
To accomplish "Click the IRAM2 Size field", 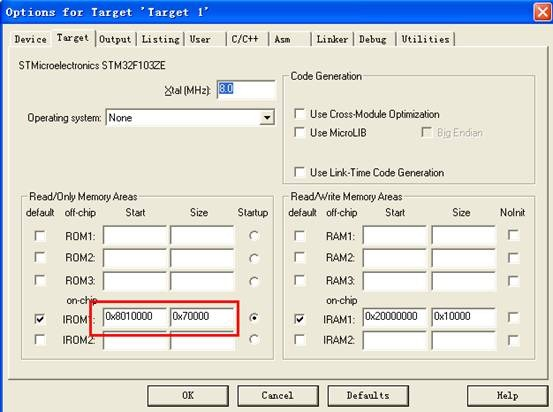I will point(463,340).
